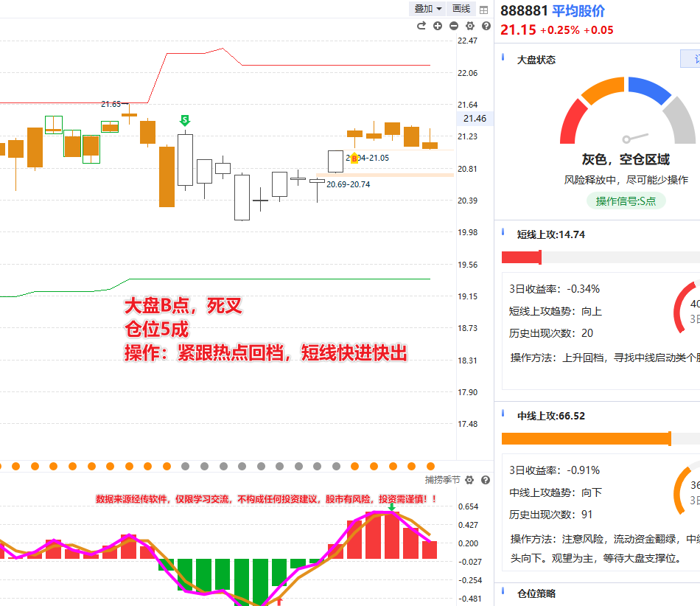Zoom in the chart with the plus icon
The image size is (700, 606).
click(x=438, y=26)
